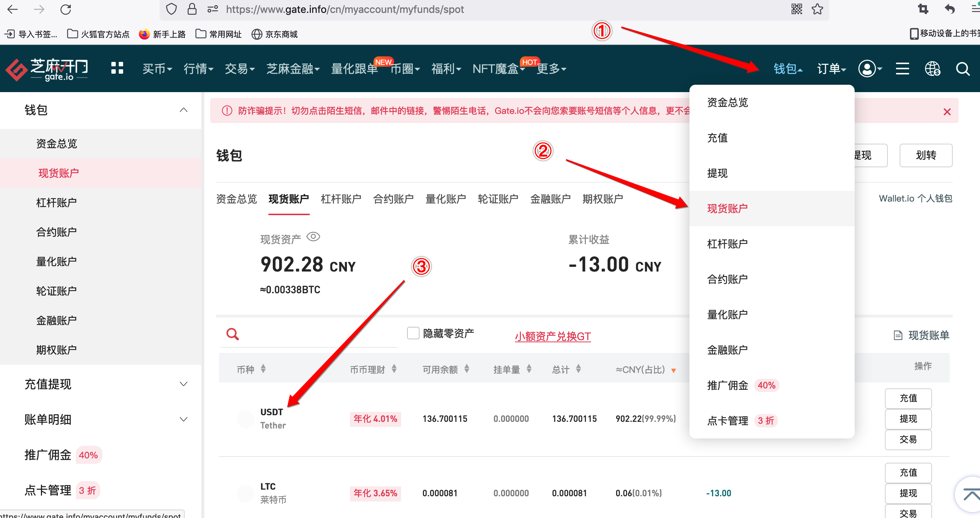Bookmark this page with the star icon
The width and height of the screenshot is (980, 518).
tap(817, 9)
